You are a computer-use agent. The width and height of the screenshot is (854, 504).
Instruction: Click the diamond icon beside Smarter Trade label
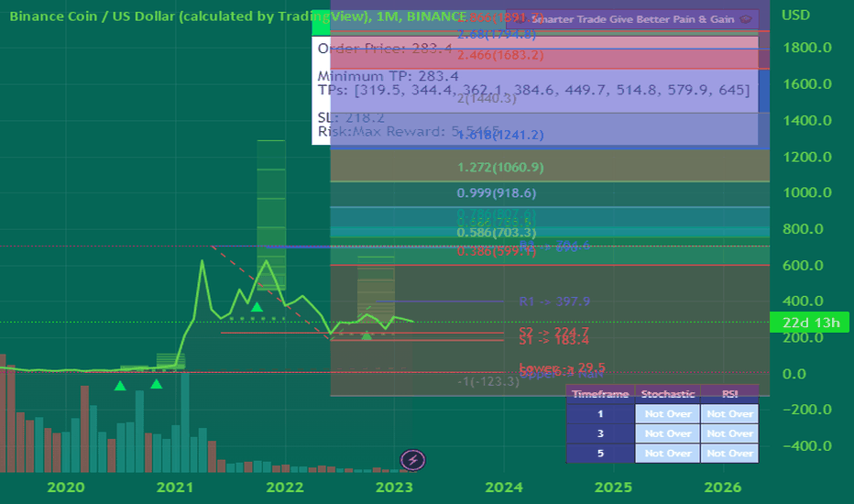pos(746,19)
